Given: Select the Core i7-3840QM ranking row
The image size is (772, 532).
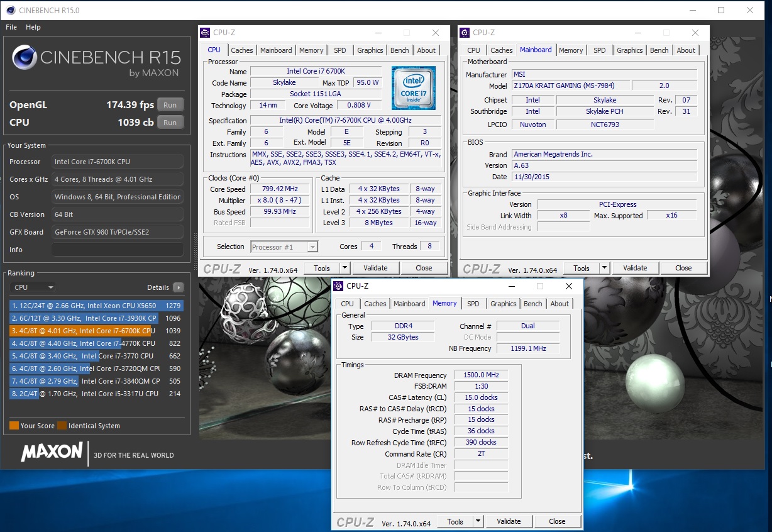Looking at the screenshot, I should pyautogui.click(x=96, y=381).
